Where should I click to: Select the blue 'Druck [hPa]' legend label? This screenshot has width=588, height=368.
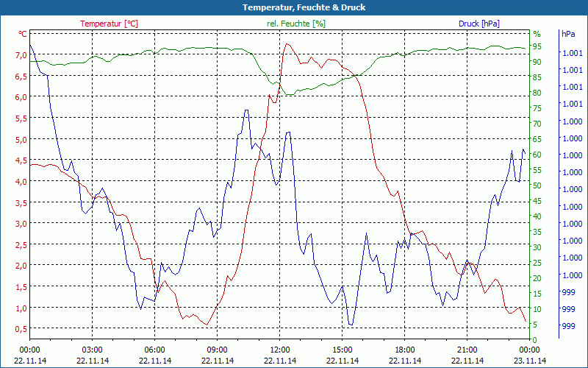click(x=479, y=24)
